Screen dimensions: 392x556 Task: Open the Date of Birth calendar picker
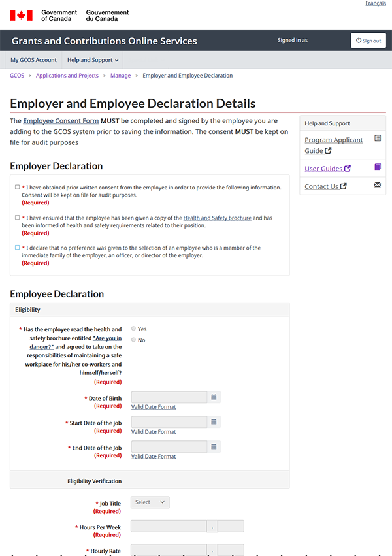(214, 397)
